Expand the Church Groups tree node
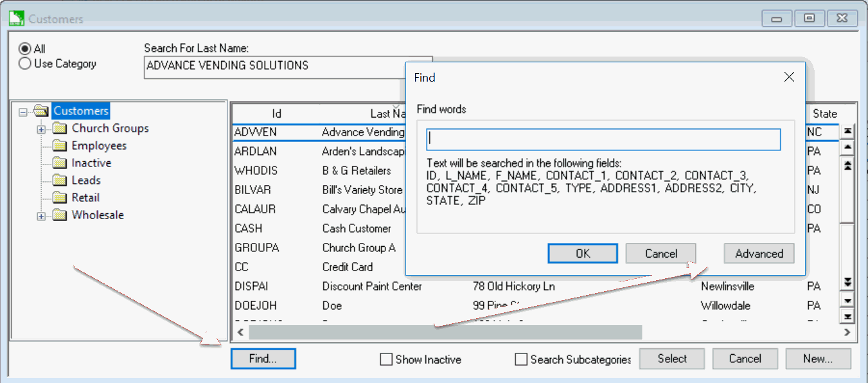Viewport: 868px width, 383px height. click(42, 129)
